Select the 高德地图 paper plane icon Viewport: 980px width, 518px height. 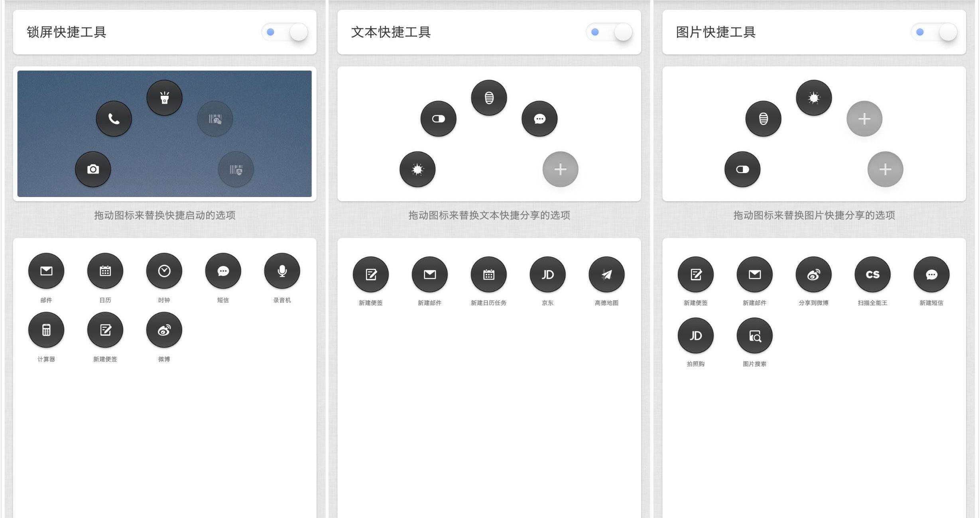607,274
